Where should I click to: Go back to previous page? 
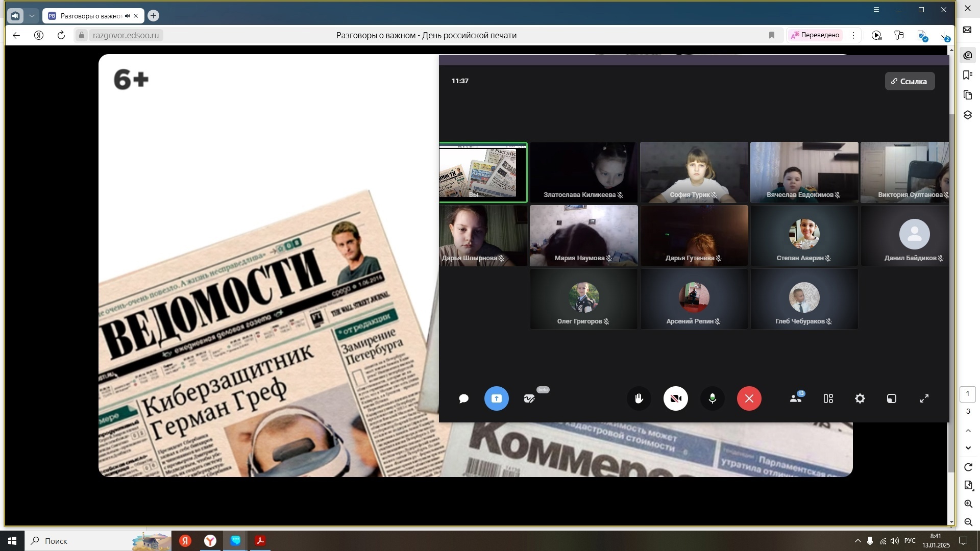16,35
